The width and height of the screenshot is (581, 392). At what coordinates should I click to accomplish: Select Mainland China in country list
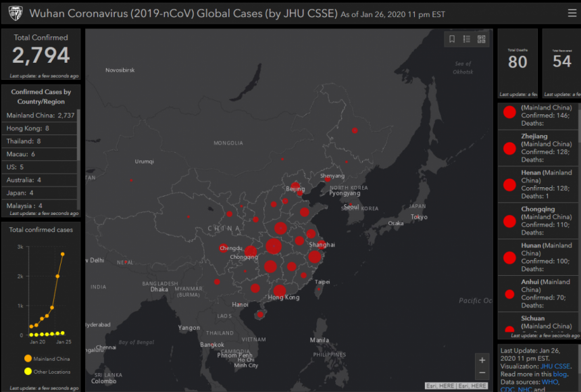[x=38, y=116]
